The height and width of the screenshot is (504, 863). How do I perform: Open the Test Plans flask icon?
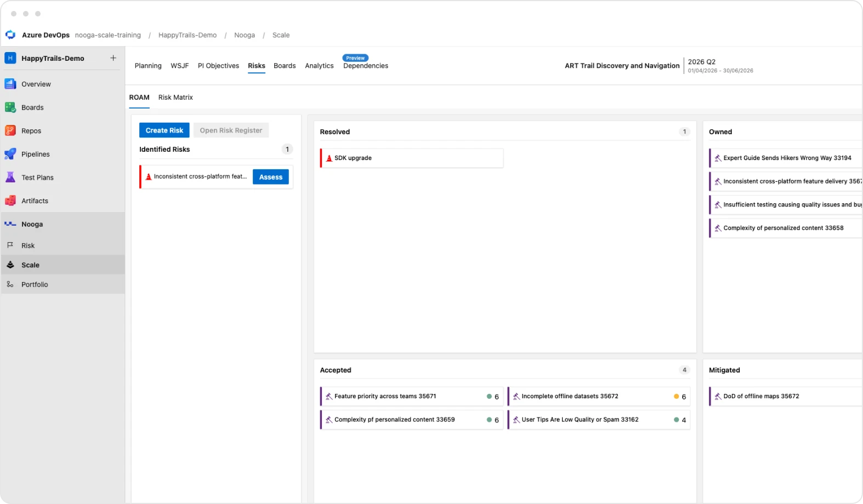click(x=10, y=177)
